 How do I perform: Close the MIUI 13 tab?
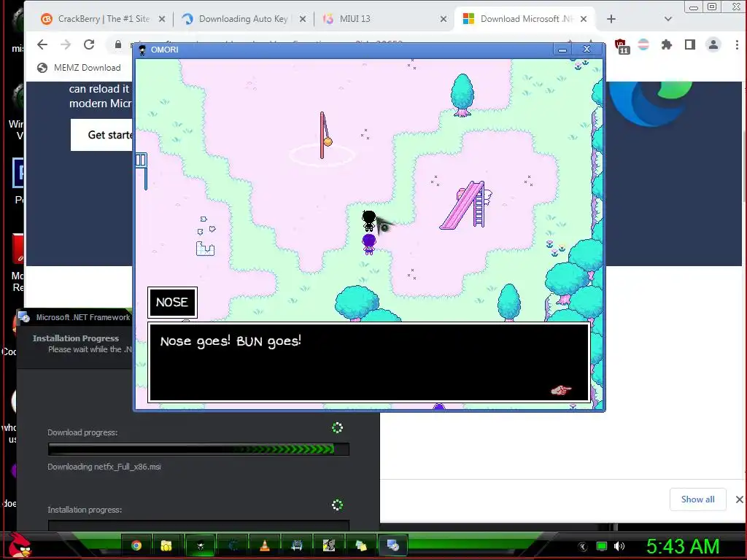click(443, 19)
